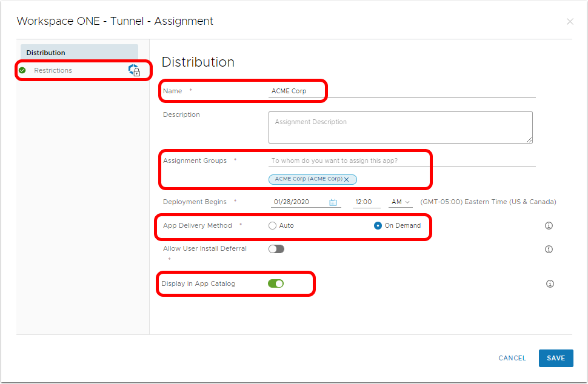Switch to the Restrictions tab
The width and height of the screenshot is (588, 384).
coord(53,71)
